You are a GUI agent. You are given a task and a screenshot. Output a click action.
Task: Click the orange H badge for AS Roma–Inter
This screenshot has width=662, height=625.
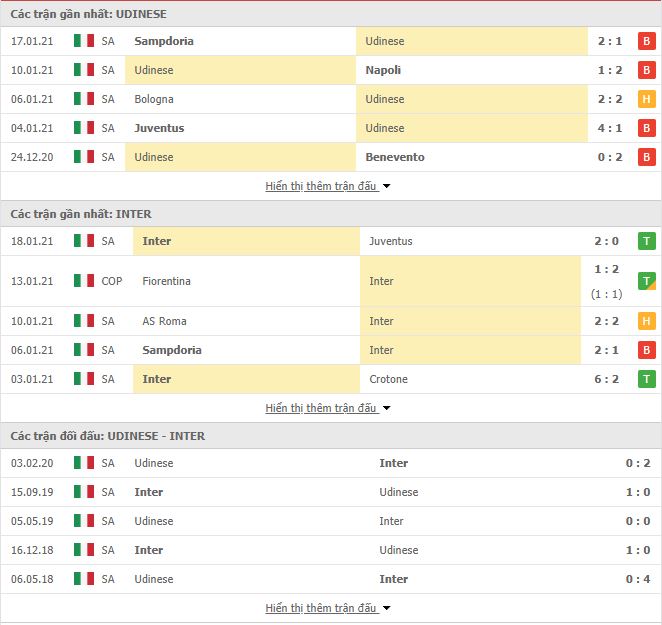[646, 321]
